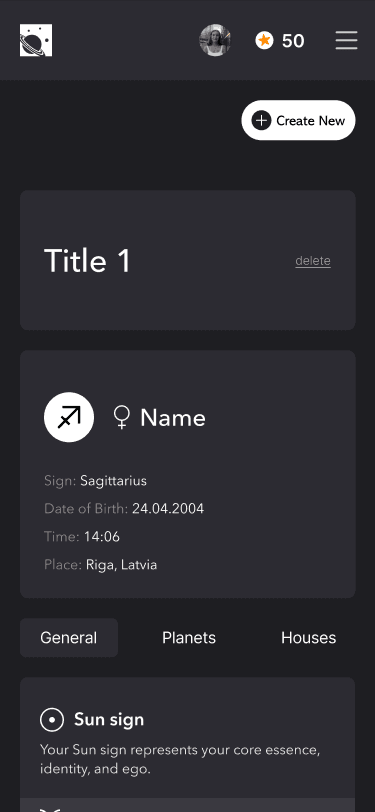The height and width of the screenshot is (812, 375).
Task: Click the Create New button
Action: (x=298, y=120)
